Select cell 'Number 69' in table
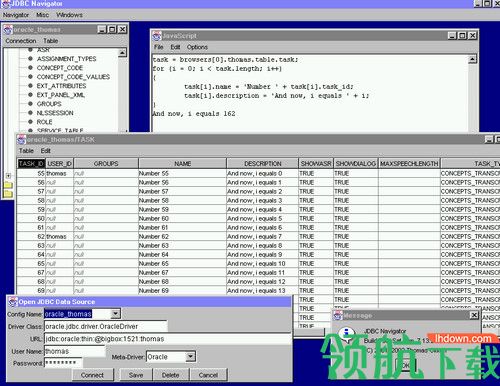The image size is (500, 386). (182, 290)
